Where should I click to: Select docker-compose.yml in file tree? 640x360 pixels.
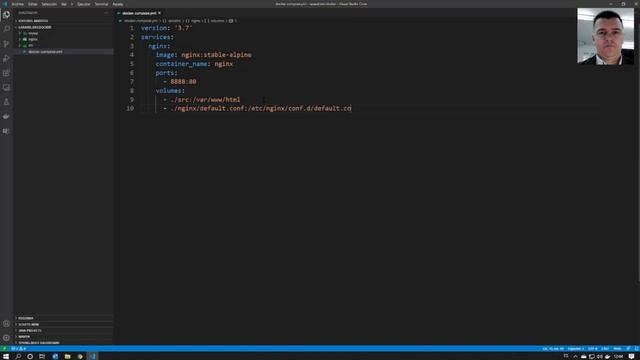(64, 52)
